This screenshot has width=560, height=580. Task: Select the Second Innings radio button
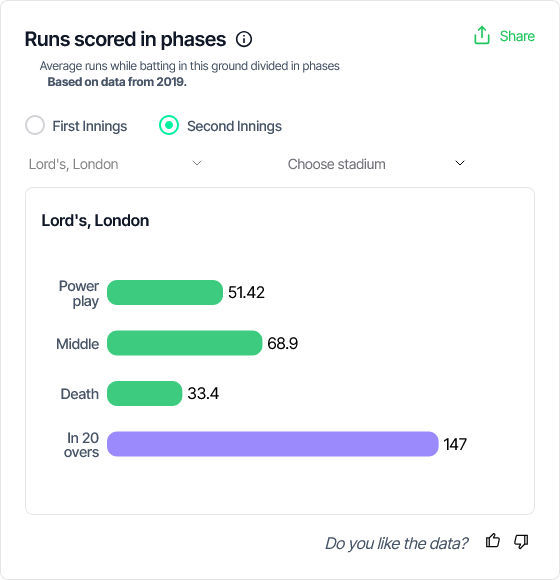pos(169,125)
